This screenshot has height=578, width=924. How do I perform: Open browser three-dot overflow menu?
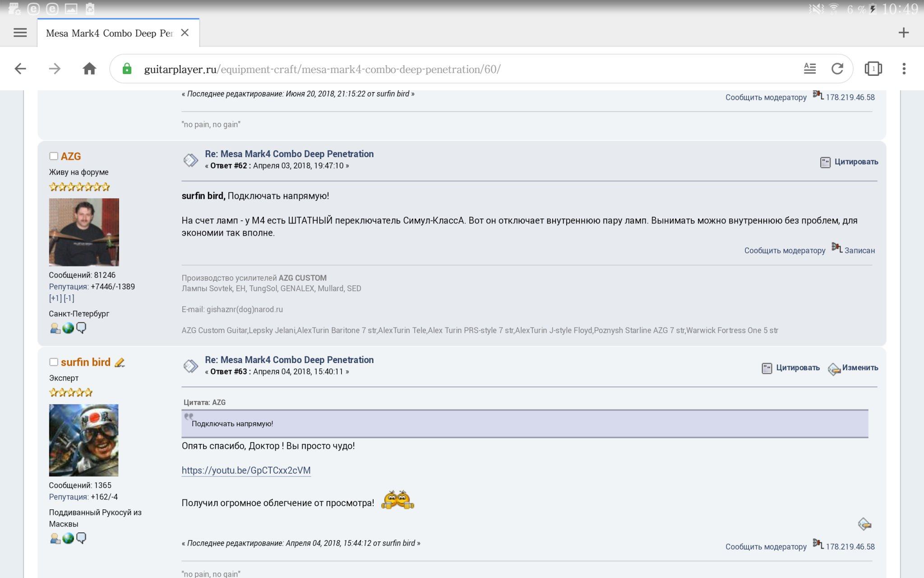pyautogui.click(x=904, y=69)
